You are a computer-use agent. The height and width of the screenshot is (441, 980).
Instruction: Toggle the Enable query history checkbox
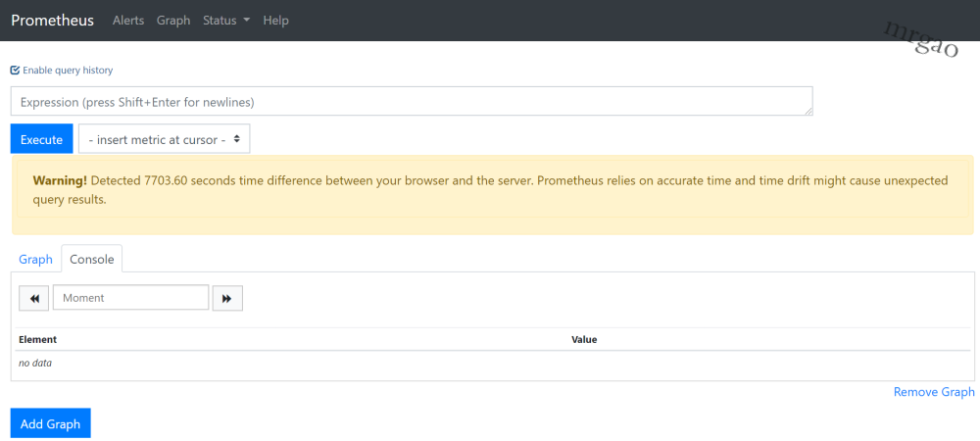tap(15, 71)
